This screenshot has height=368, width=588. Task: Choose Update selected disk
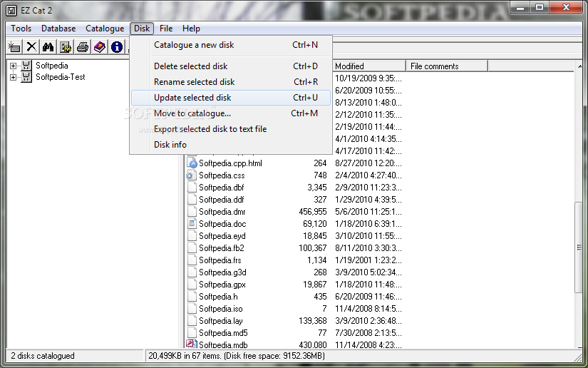coord(231,98)
